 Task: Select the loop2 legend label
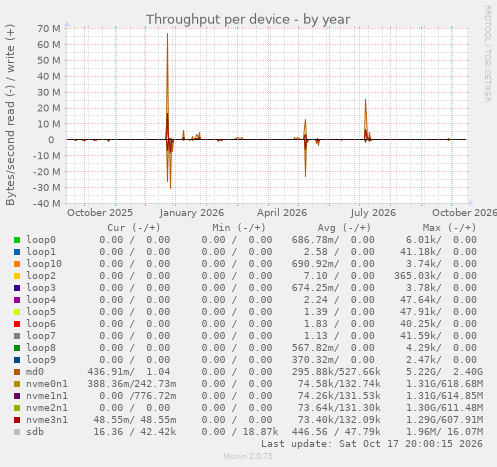41,276
